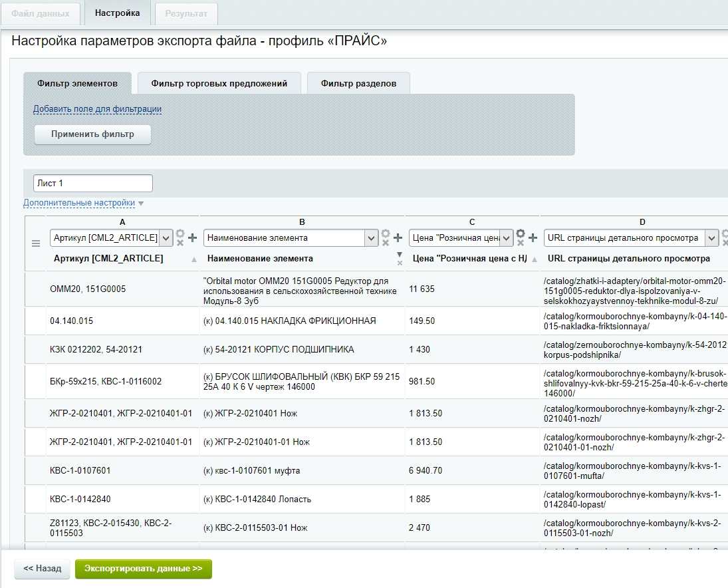Click the Лист 1 sheet name field
This screenshot has height=588, width=728.
93,183
